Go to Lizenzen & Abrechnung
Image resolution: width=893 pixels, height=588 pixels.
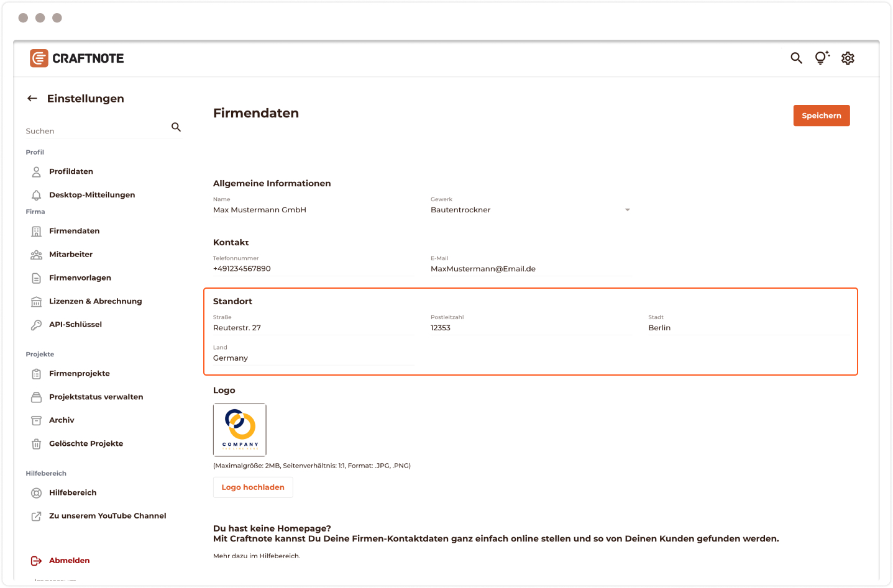95,301
